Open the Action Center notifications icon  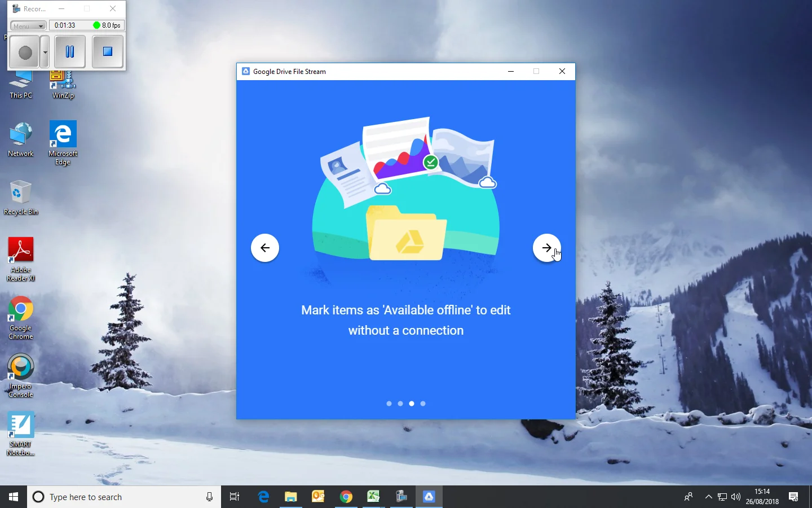(x=793, y=497)
